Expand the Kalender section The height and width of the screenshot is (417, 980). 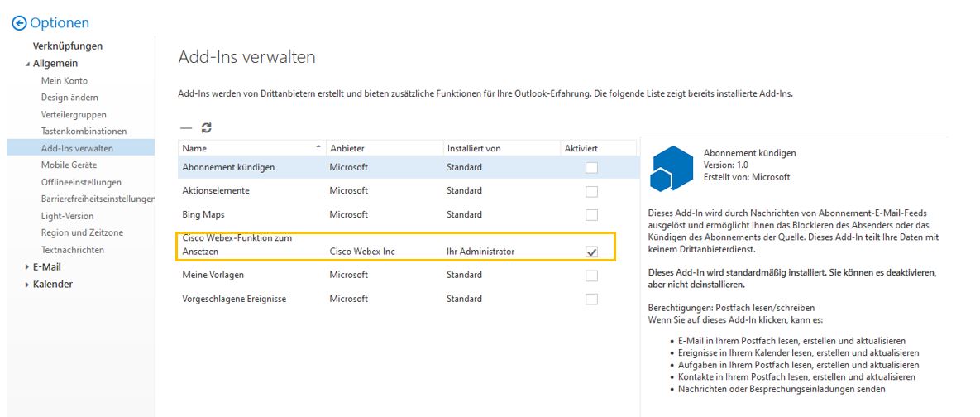pos(27,285)
